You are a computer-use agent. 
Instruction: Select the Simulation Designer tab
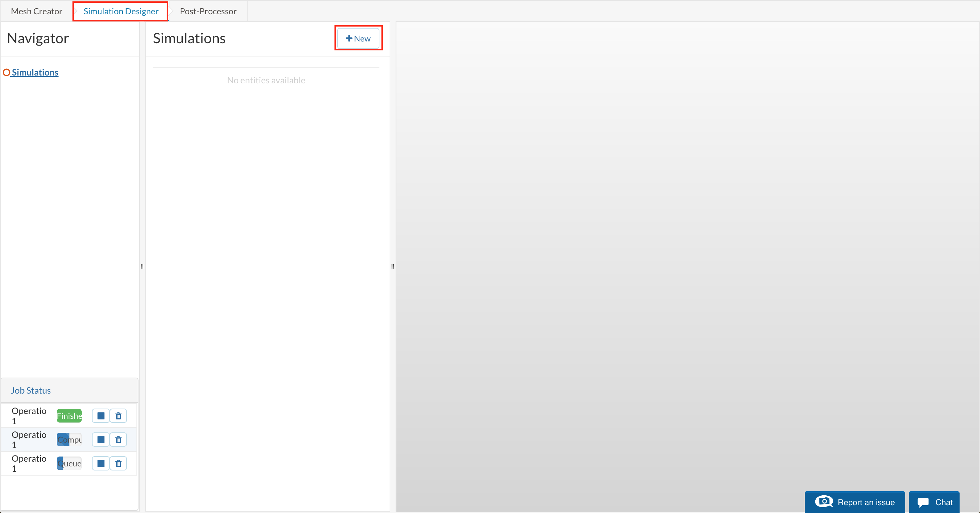pos(121,12)
